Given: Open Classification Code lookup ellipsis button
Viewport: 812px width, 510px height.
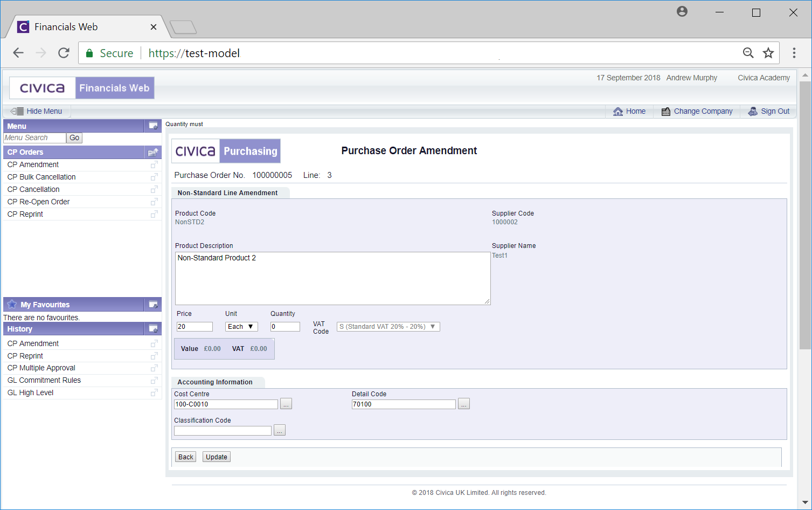Looking at the screenshot, I should (x=280, y=430).
